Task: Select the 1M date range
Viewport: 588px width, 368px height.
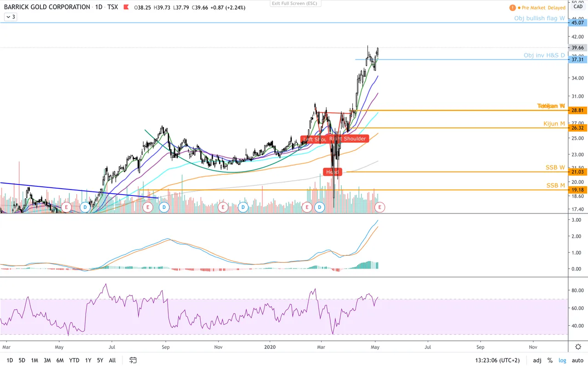Action: (34, 360)
